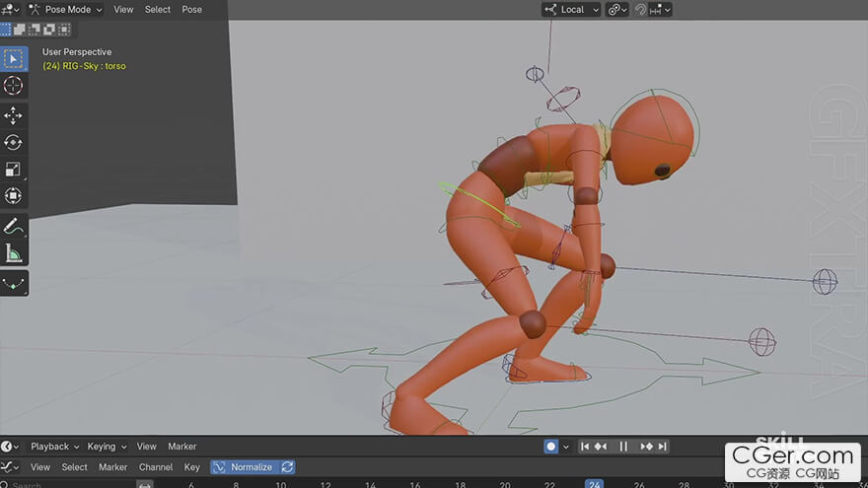Expand the pivot point dropdown
The height and width of the screenshot is (488, 868).
click(617, 10)
